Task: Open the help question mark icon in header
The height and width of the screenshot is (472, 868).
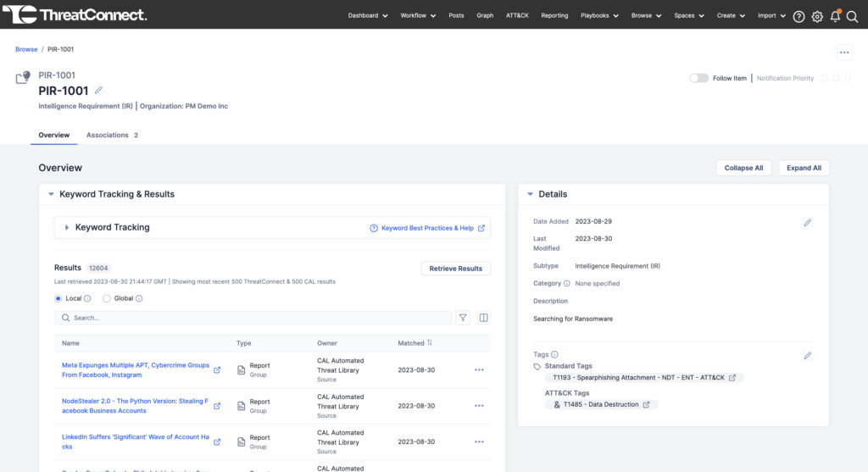Action: pos(798,16)
